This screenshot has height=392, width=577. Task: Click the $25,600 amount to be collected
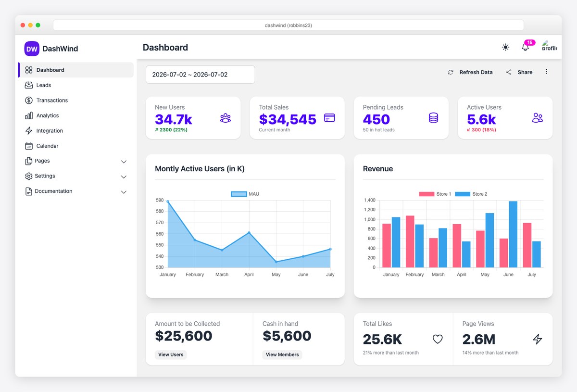coord(184,336)
